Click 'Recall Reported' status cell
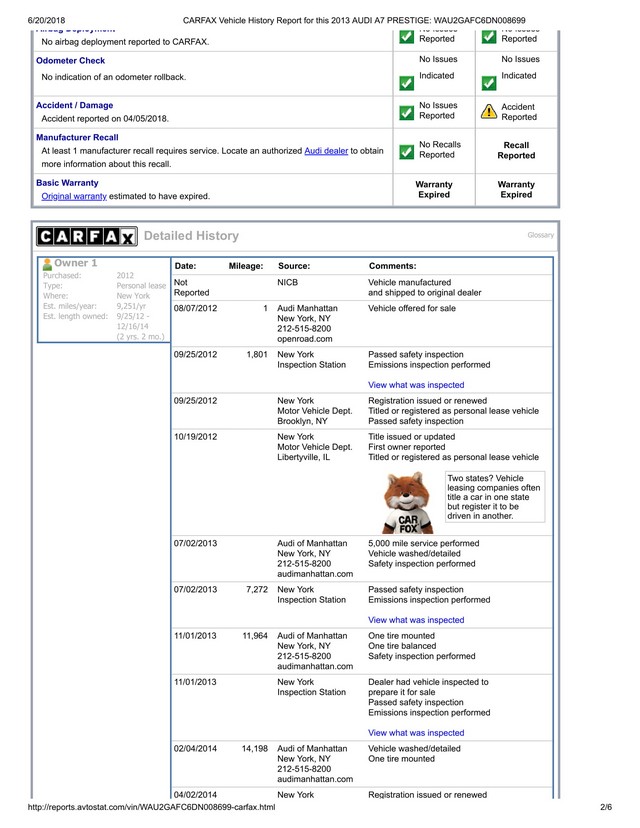This screenshot has height=828, width=640. tap(516, 150)
